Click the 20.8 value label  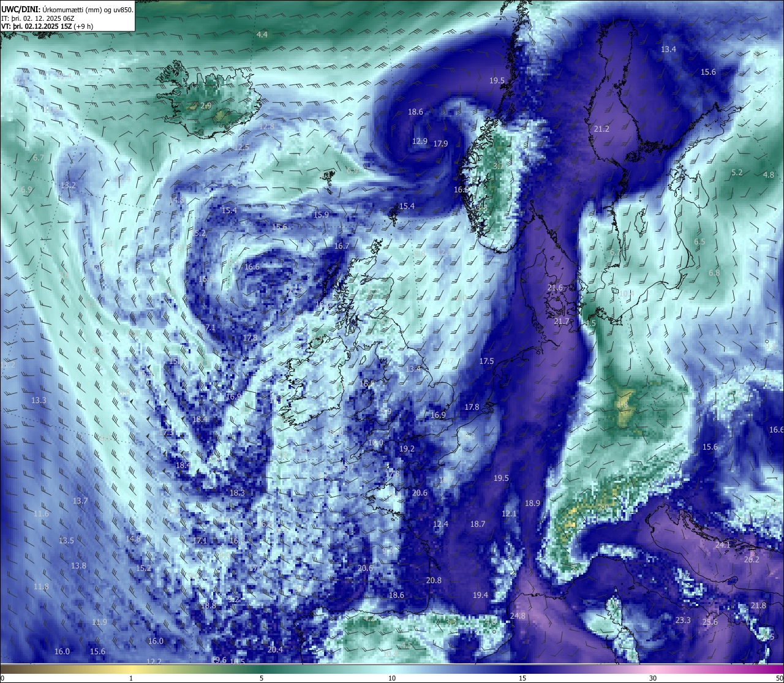coord(434,581)
